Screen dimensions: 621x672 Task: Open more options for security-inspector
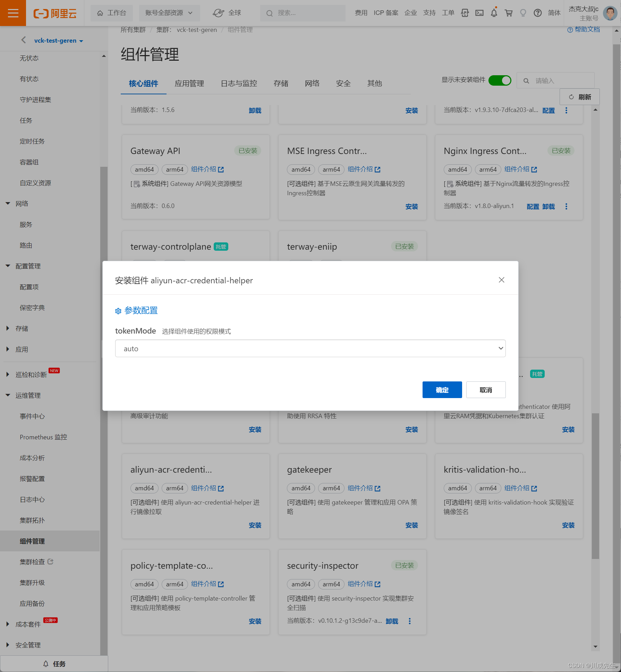pos(409,621)
